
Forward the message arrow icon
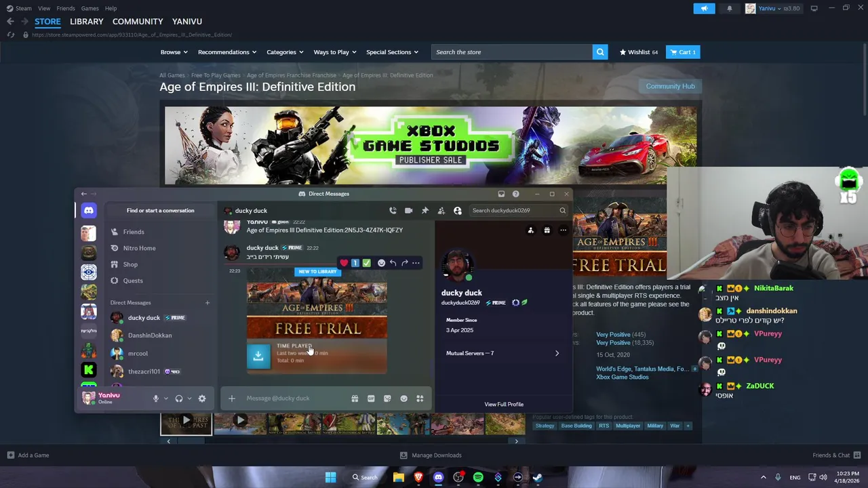tap(405, 263)
